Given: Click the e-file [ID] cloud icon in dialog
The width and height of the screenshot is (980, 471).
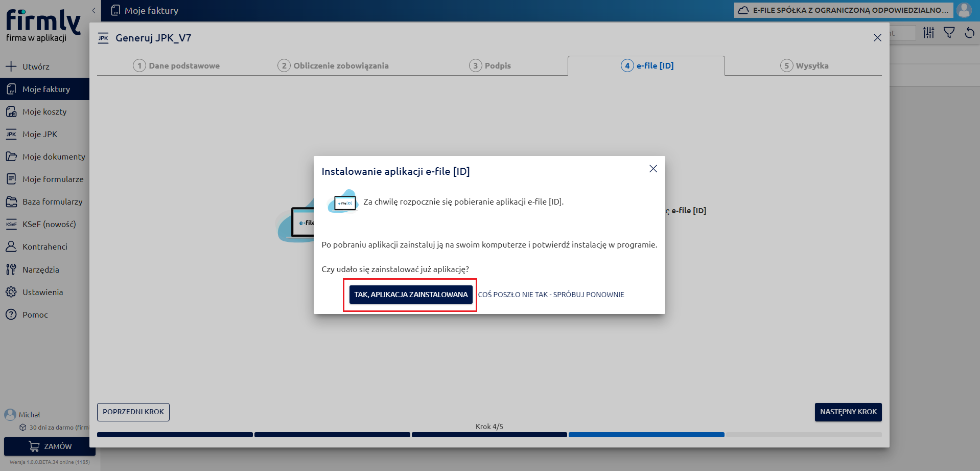Looking at the screenshot, I should click(343, 201).
